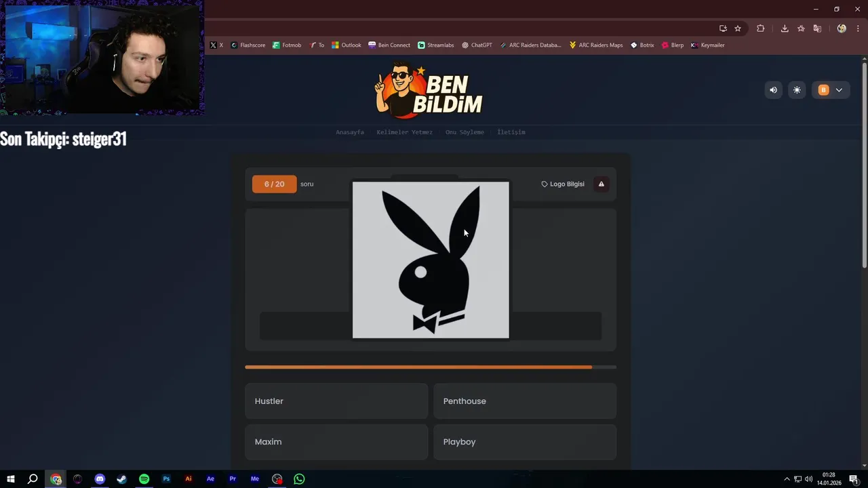Click the enlarged bunny logo image
This screenshot has width=868, height=488.
(x=431, y=260)
